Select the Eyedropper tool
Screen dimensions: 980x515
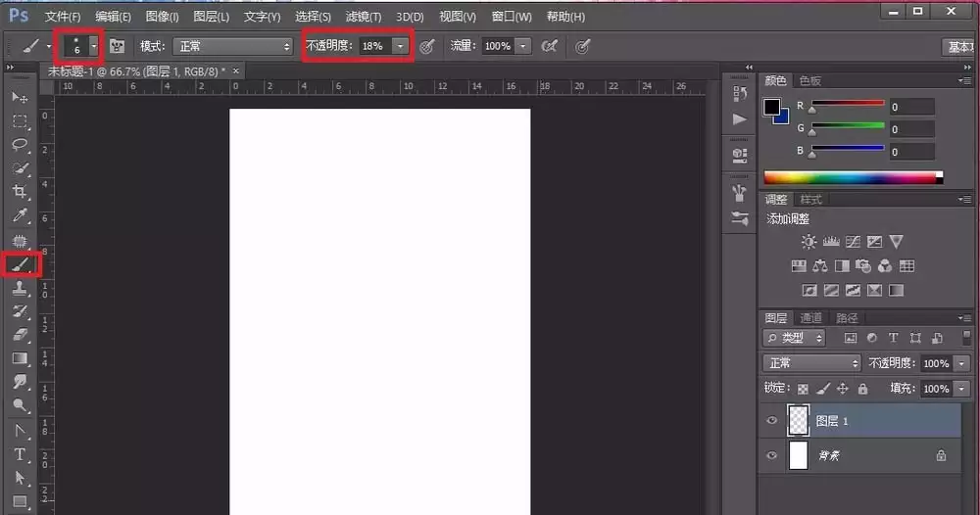click(x=20, y=215)
